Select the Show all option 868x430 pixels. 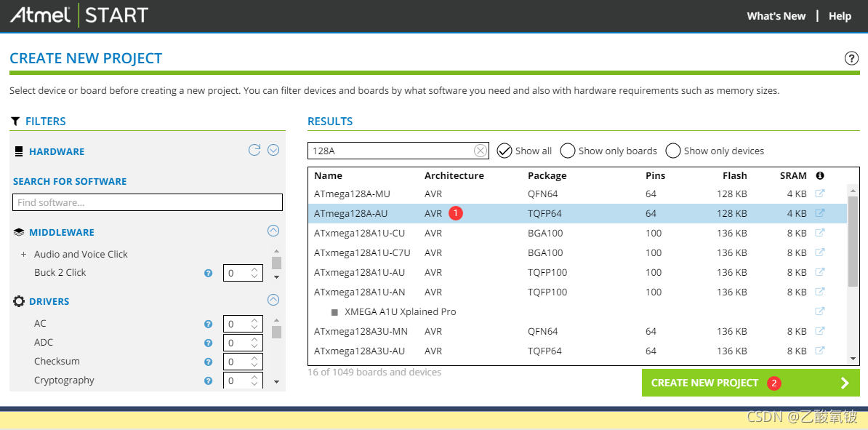pyautogui.click(x=524, y=151)
